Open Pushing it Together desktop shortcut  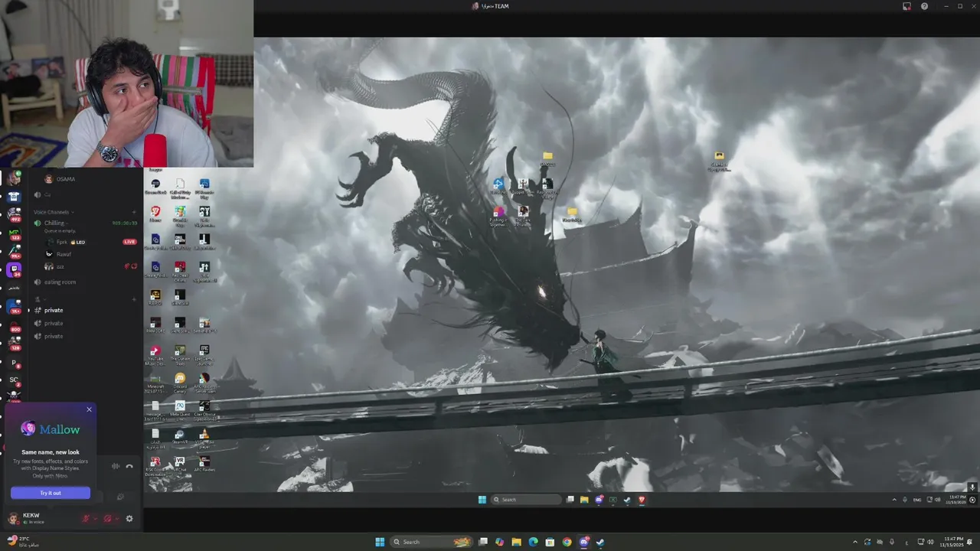pos(498,216)
